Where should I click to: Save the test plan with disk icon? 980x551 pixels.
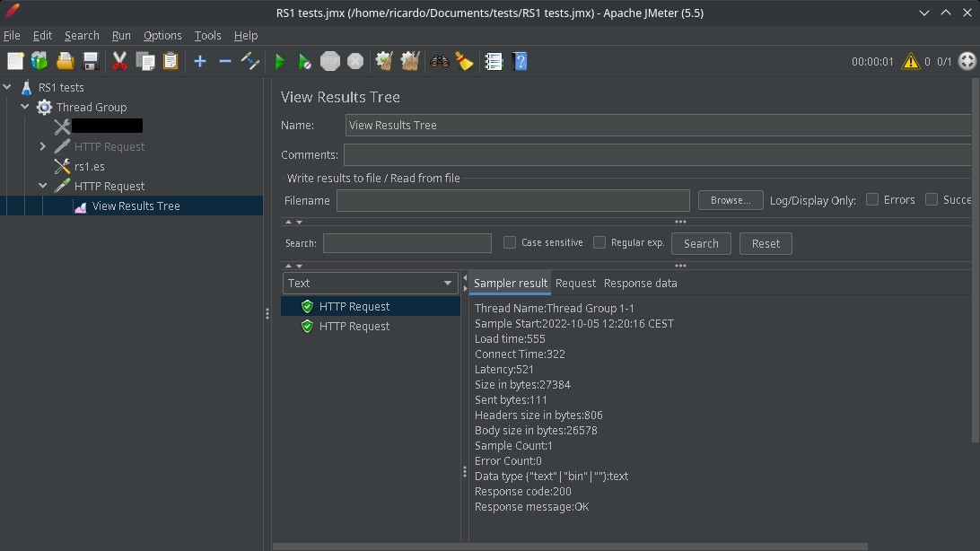coord(91,61)
